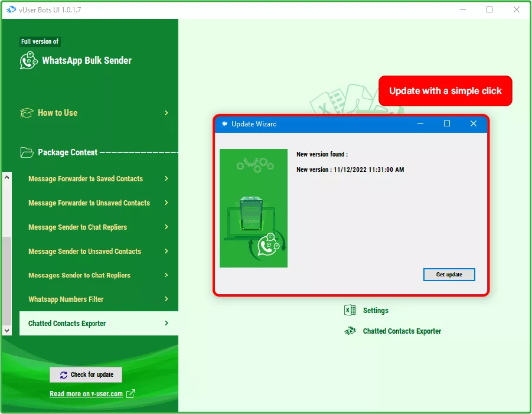Click the Excel icon next to Settings

pos(350,310)
